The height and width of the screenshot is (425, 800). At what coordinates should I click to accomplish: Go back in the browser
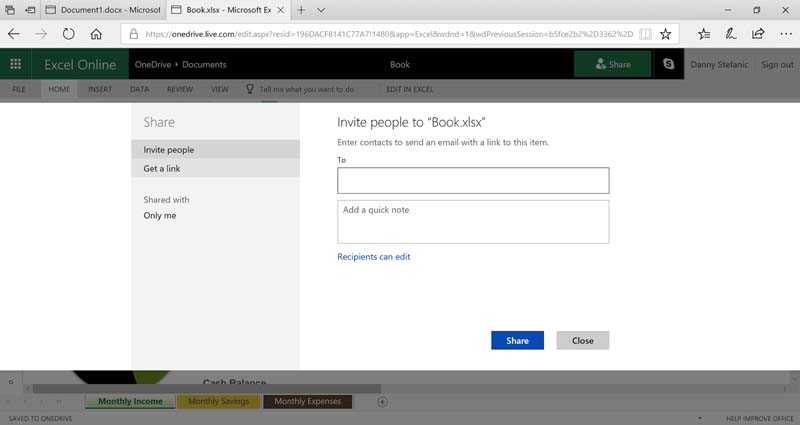14,34
